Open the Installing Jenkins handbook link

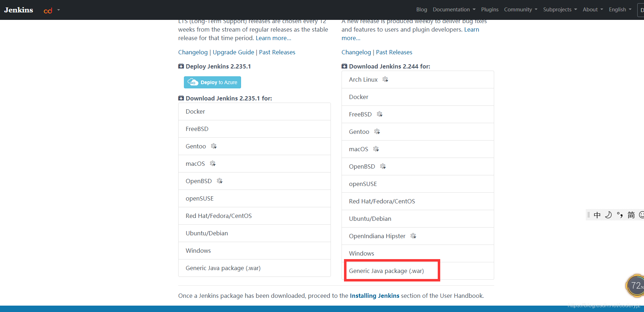click(375, 296)
